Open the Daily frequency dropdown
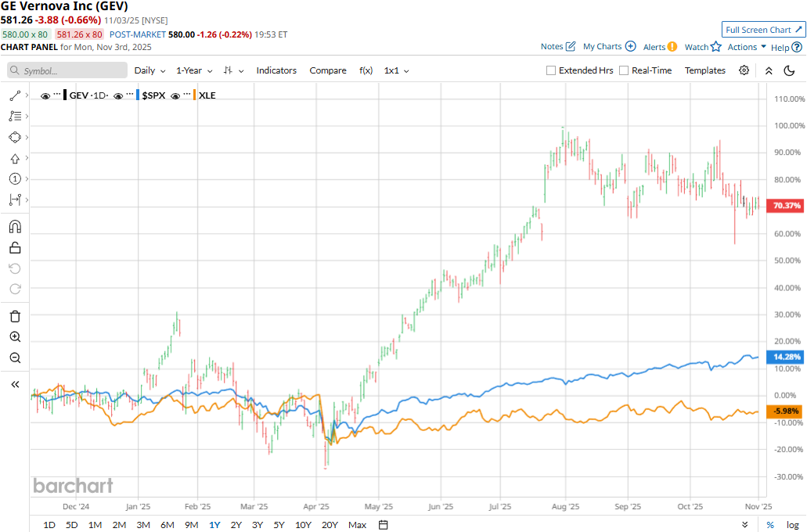 150,70
